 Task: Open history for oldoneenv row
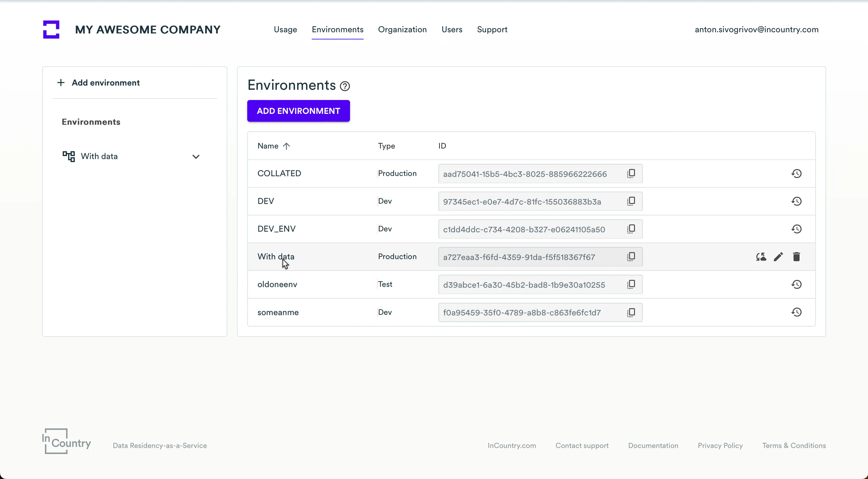796,284
